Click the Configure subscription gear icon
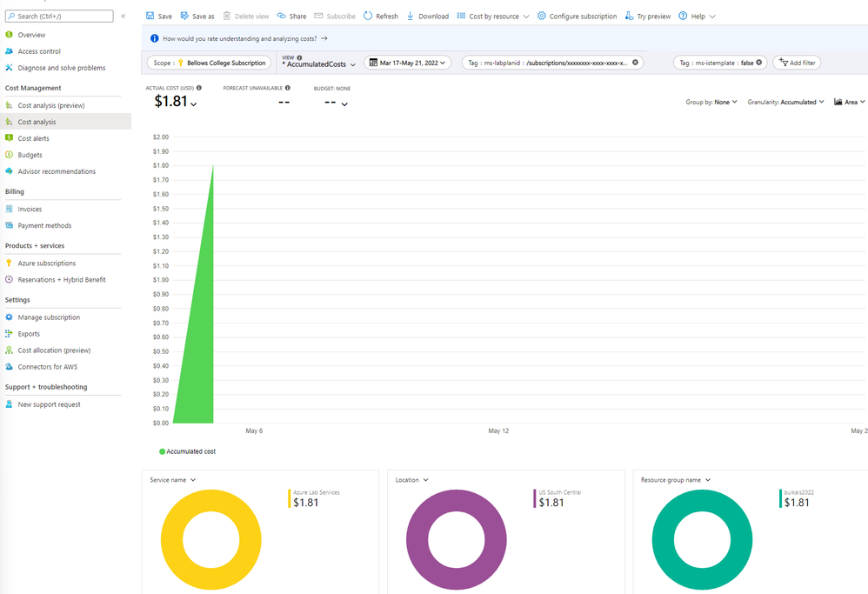868x594 pixels. pos(541,16)
